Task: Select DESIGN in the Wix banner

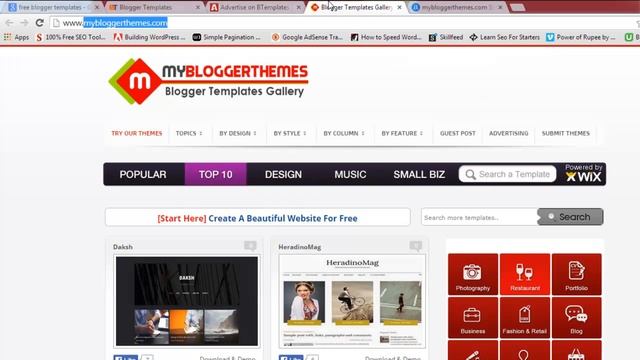Action: point(283,174)
